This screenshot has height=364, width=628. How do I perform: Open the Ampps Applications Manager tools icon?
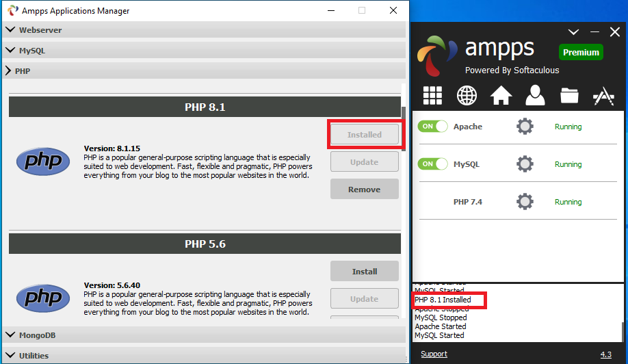(603, 96)
